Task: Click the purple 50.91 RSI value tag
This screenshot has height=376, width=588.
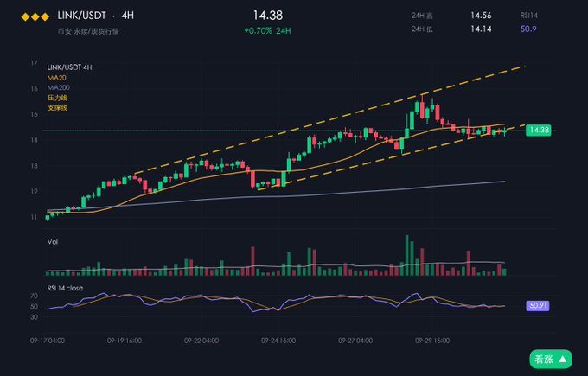Action: point(538,305)
